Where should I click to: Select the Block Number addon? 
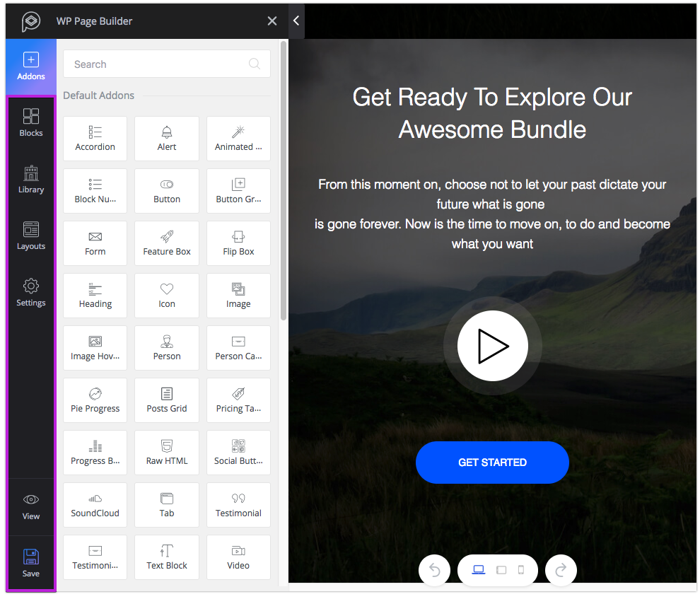click(x=95, y=191)
